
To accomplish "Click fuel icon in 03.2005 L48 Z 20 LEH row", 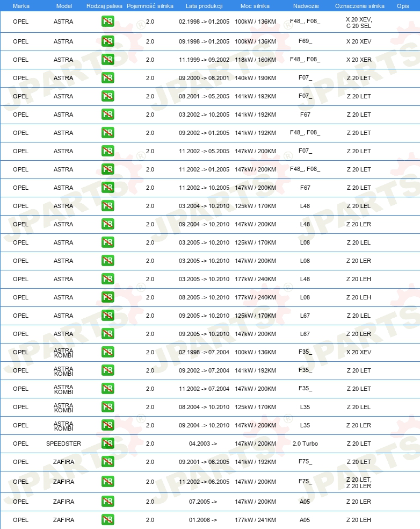I will click(108, 278).
